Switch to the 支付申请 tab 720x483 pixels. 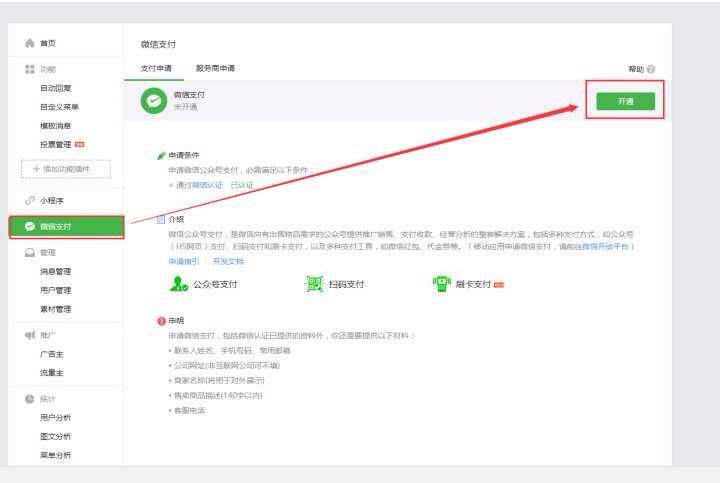156,68
